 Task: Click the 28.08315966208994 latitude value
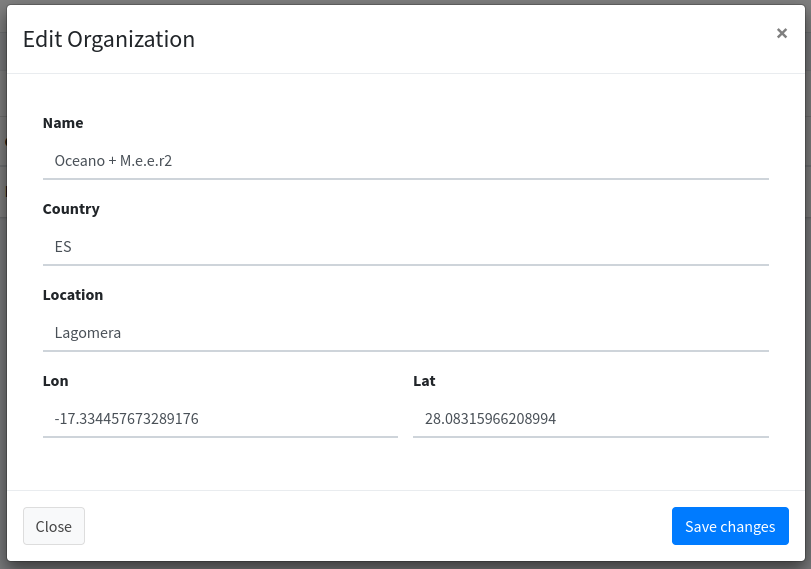490,419
